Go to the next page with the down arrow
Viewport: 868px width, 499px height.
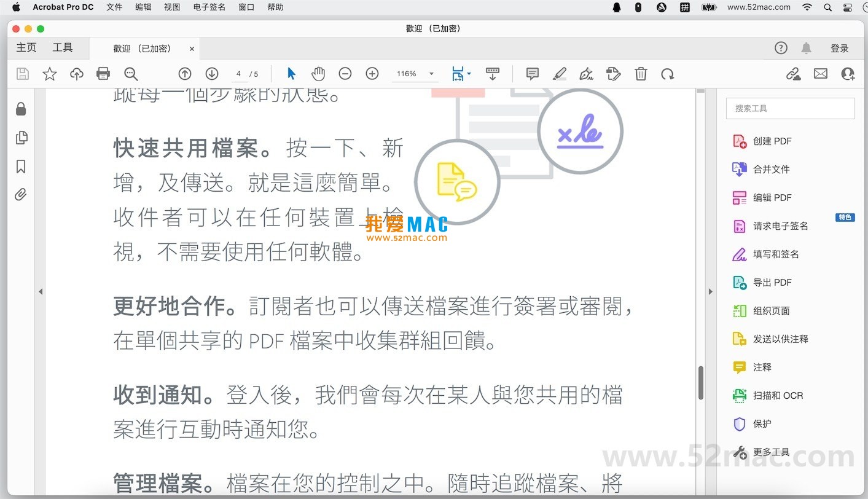212,74
